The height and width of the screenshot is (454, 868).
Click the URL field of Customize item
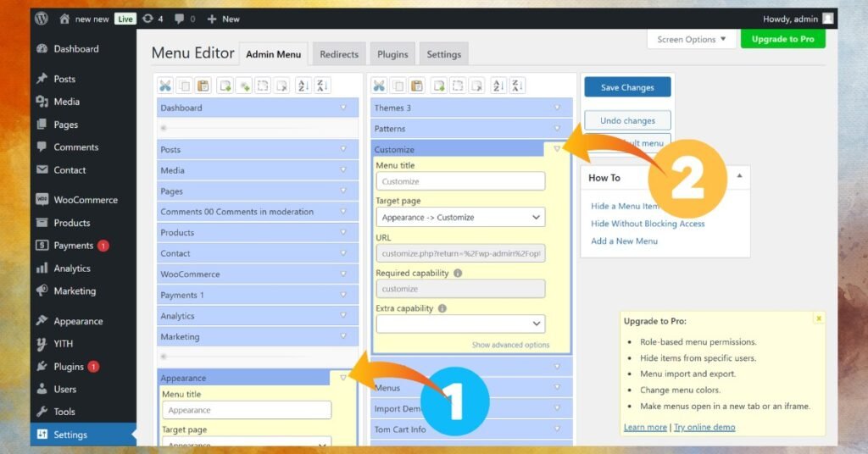tap(460, 253)
